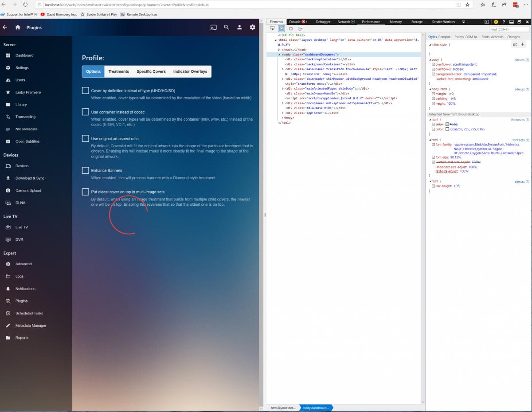Screen dimensions: 532x412
Task: Toggle Enhance Banners checkbox
Action: coord(86,170)
